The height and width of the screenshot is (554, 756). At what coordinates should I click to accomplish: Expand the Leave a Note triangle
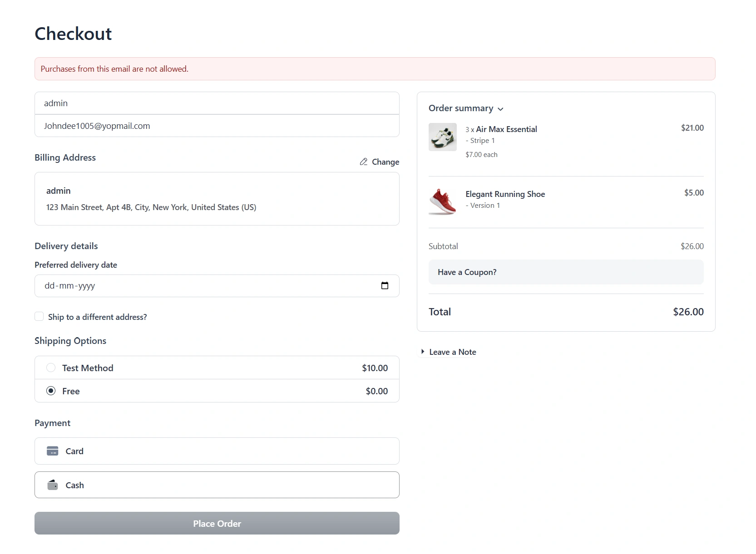(423, 352)
